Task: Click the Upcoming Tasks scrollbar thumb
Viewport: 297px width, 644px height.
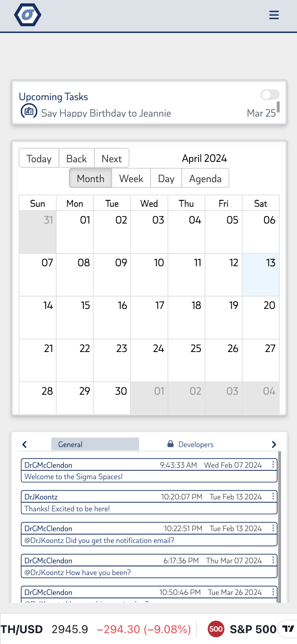Action: (x=278, y=106)
